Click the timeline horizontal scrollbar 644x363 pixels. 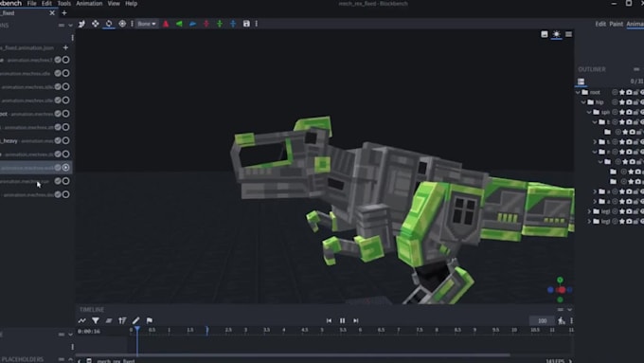point(294,354)
